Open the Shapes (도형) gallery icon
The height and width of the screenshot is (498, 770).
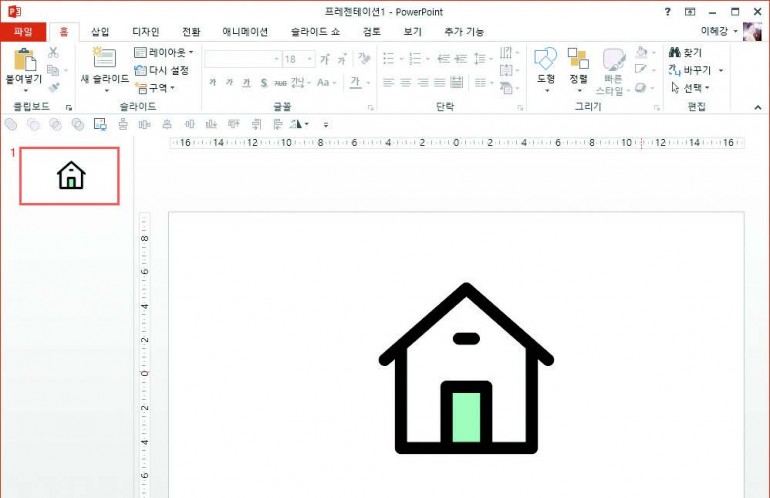point(545,59)
